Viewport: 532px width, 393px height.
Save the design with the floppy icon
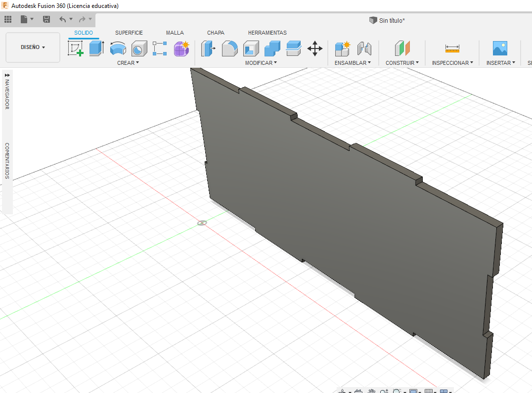pos(46,19)
